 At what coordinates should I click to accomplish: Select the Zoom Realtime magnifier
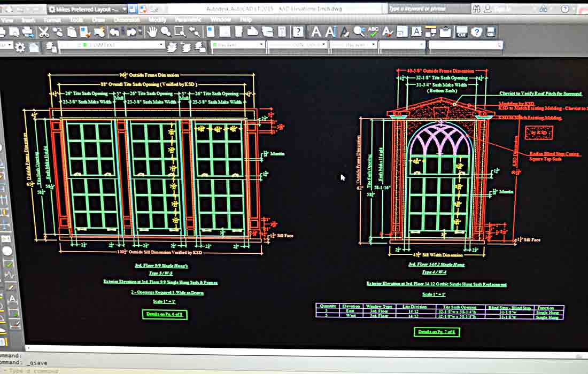(x=166, y=32)
